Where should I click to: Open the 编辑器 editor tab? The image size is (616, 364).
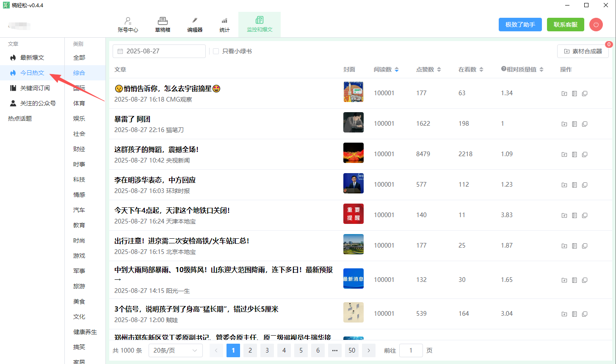tap(195, 25)
